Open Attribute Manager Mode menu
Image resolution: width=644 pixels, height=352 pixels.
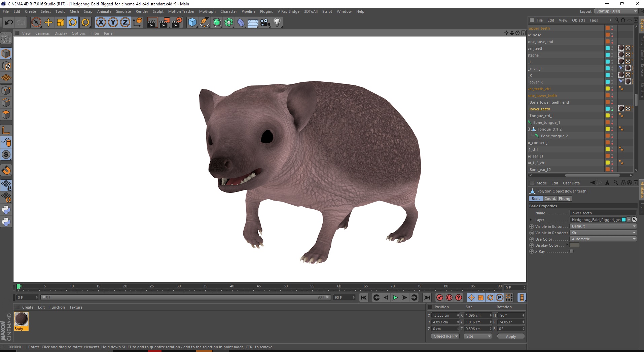pyautogui.click(x=541, y=183)
